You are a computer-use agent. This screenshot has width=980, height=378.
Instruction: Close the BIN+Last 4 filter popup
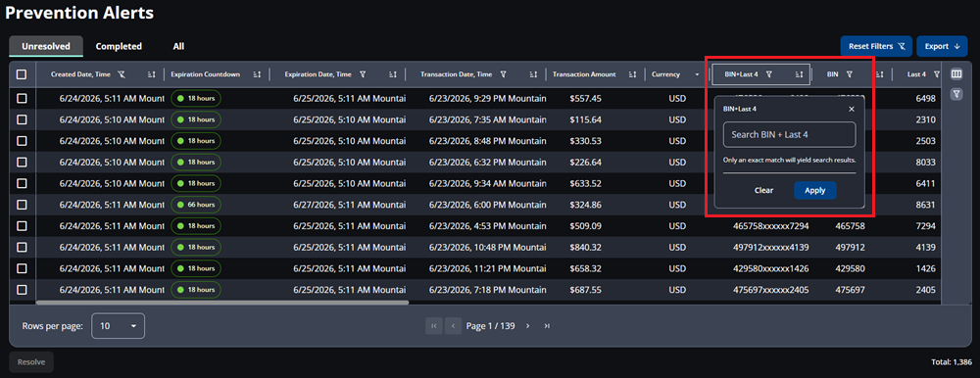tap(852, 109)
